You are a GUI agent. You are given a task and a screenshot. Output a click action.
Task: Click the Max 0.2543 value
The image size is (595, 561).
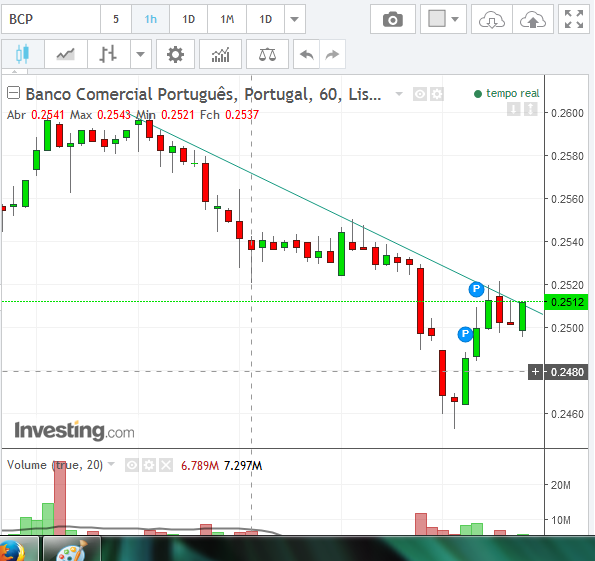click(114, 115)
